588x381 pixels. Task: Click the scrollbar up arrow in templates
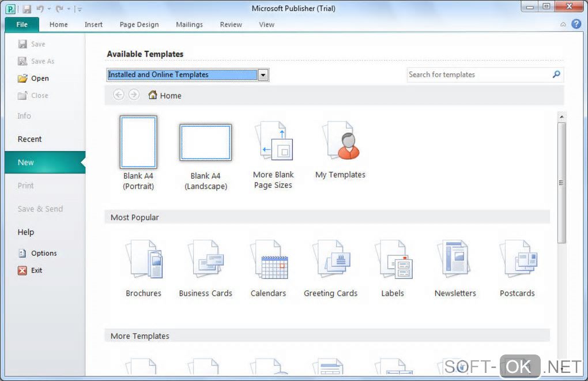[561, 117]
